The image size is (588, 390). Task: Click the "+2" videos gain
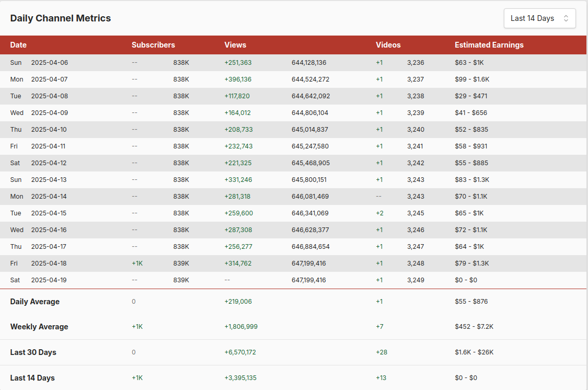(380, 213)
